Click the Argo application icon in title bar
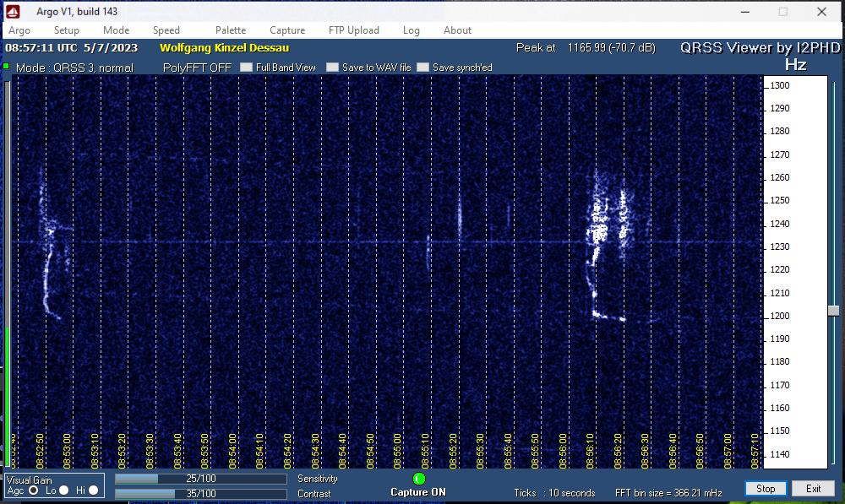Screen dimensions: 845x504 point(13,11)
